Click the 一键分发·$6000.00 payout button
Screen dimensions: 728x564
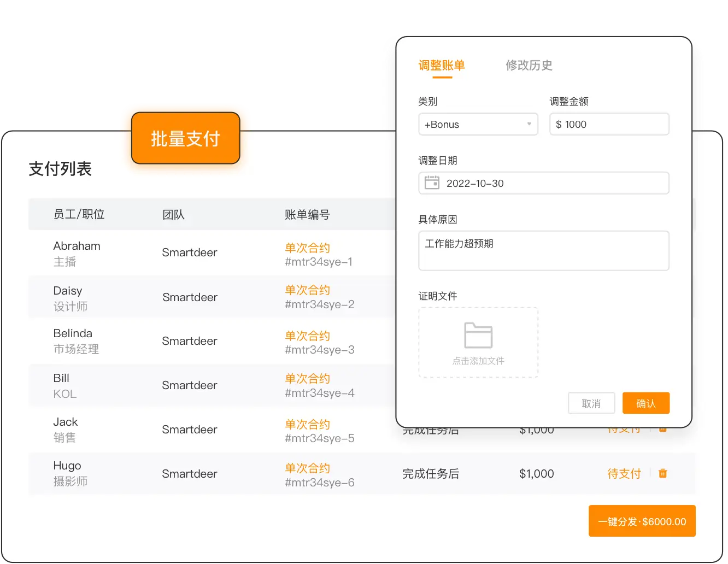pos(642,521)
